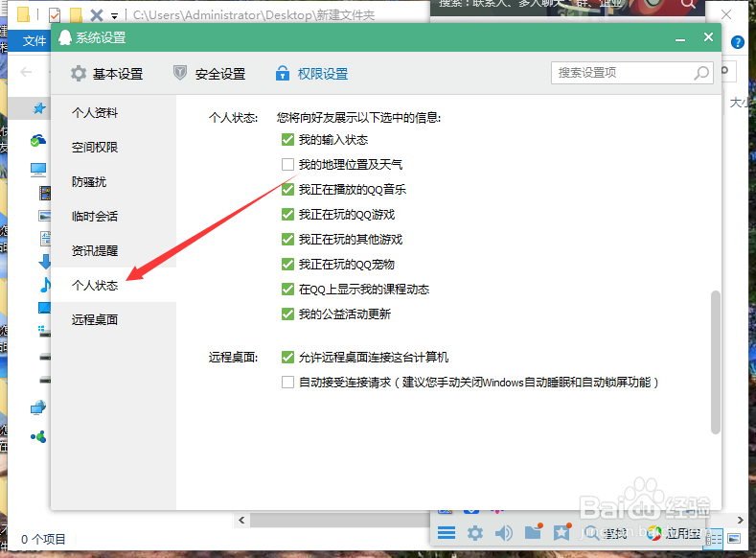The height and width of the screenshot is (558, 756).
Task: Click the QQ penguin icon in title bar
Action: 64,37
